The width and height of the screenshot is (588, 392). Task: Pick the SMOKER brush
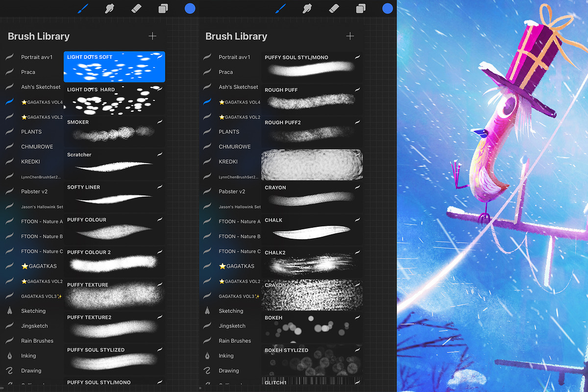click(114, 132)
